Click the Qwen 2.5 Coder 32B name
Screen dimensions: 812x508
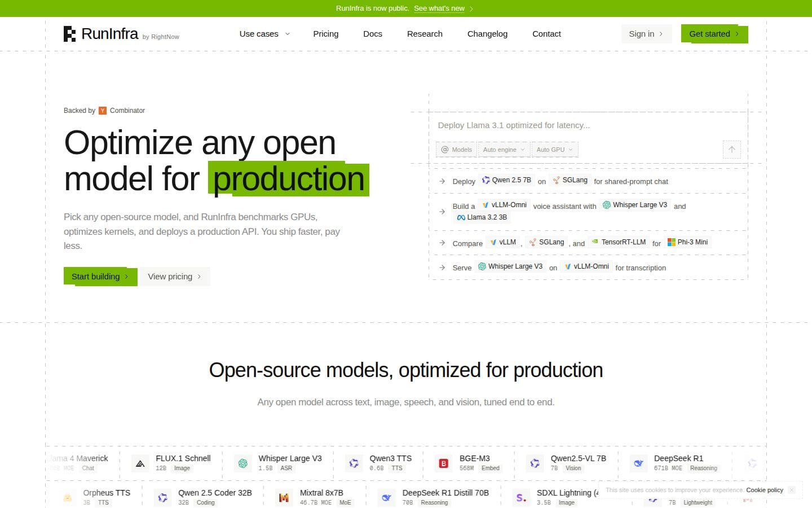[x=215, y=493]
